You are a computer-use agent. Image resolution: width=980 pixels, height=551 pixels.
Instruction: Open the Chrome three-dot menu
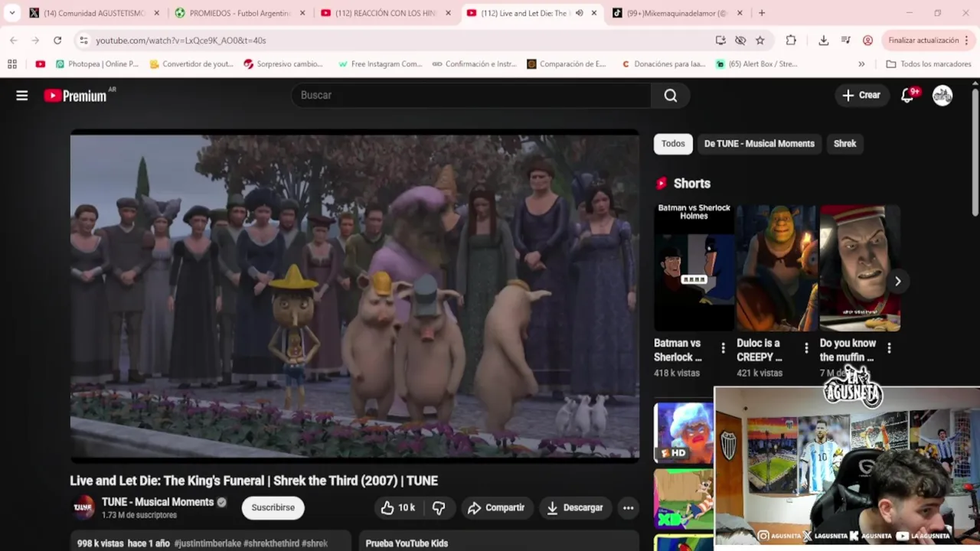967,40
